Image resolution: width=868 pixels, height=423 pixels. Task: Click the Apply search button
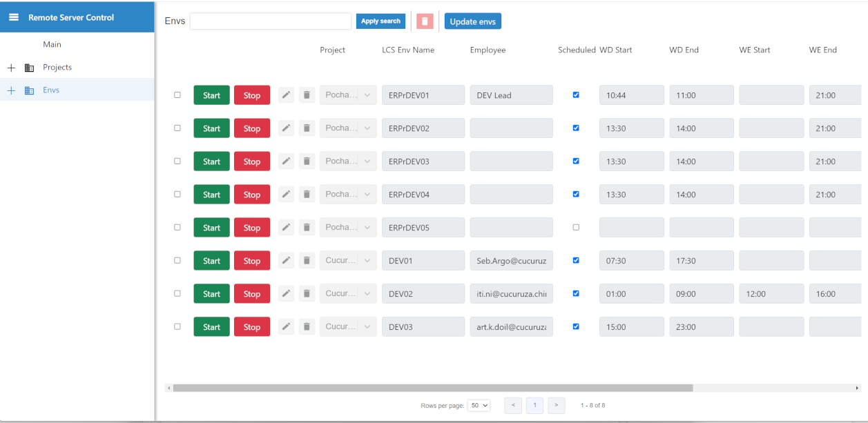pyautogui.click(x=380, y=21)
